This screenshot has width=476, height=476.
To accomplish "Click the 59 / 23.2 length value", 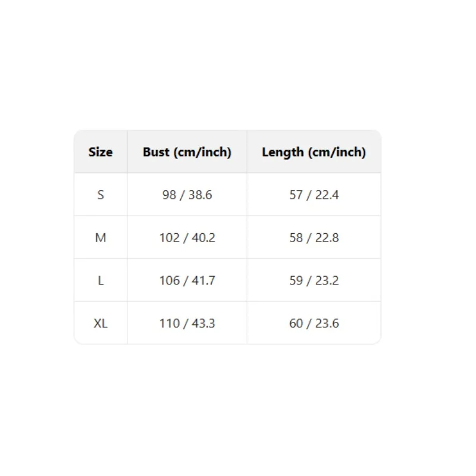I will (314, 280).
